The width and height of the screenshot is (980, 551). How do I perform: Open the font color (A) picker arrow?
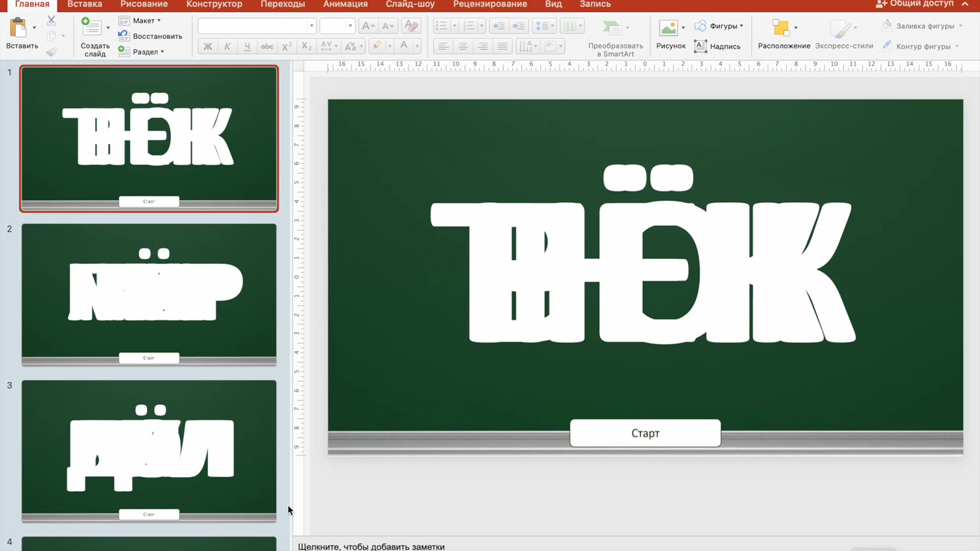point(417,46)
